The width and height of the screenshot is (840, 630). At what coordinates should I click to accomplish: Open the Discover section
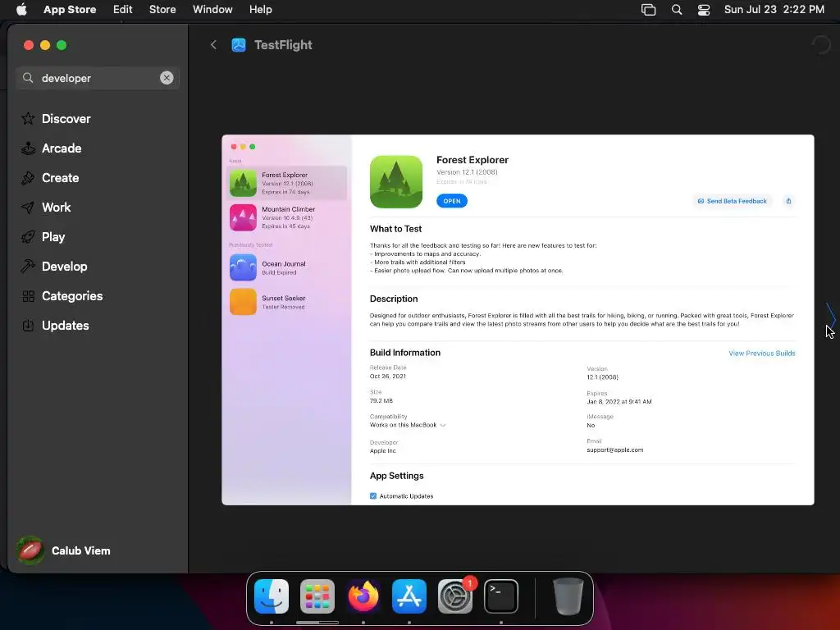[x=56, y=118]
